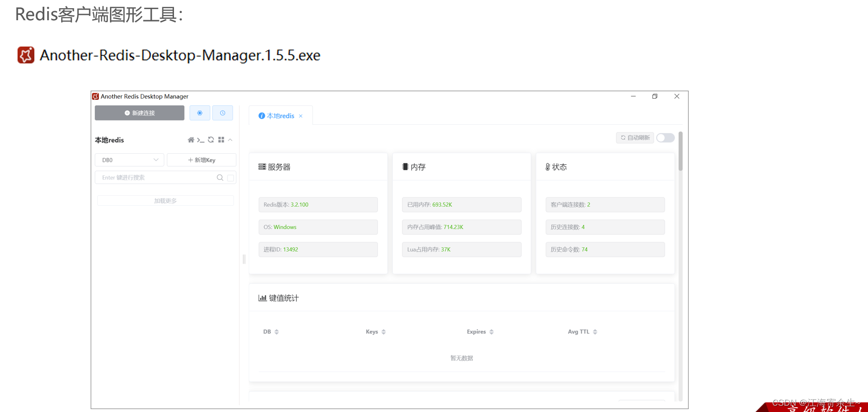Click the 内存占用峰值: 714.23K field
This screenshot has height=412, width=868.
coord(462,227)
